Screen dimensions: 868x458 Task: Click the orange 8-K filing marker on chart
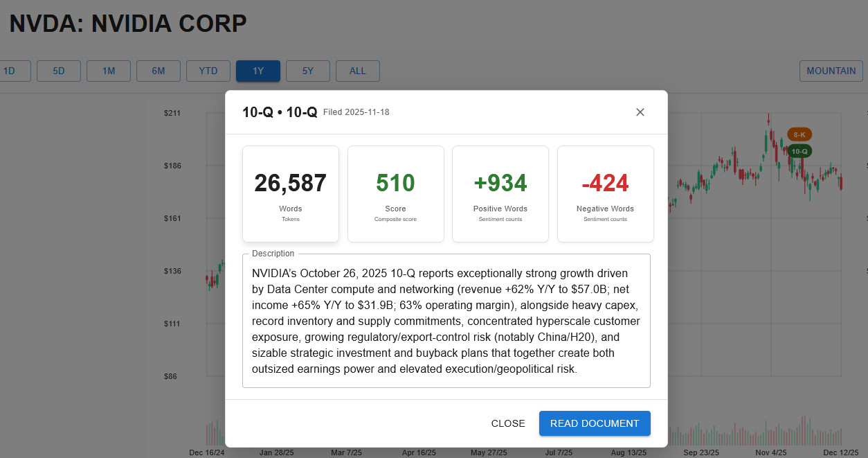(799, 134)
